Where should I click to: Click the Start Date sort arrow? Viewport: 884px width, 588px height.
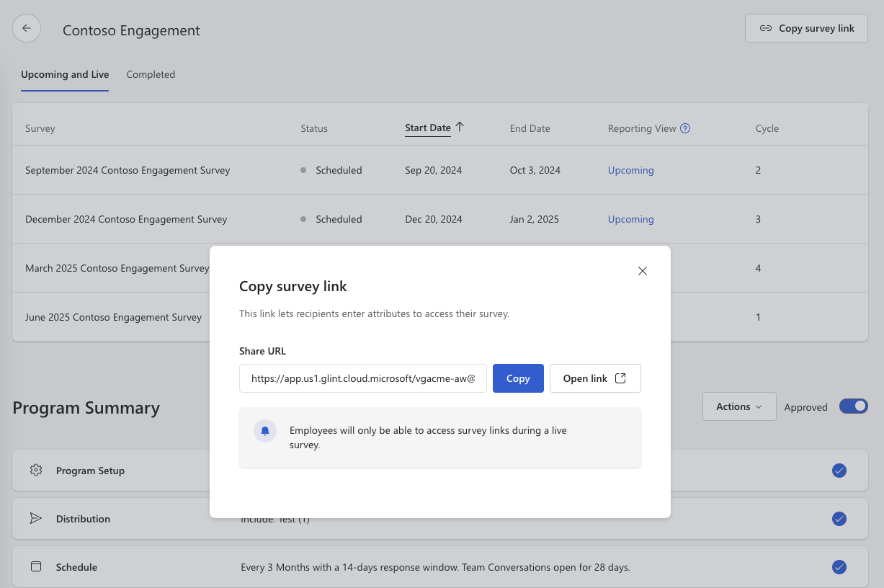460,128
